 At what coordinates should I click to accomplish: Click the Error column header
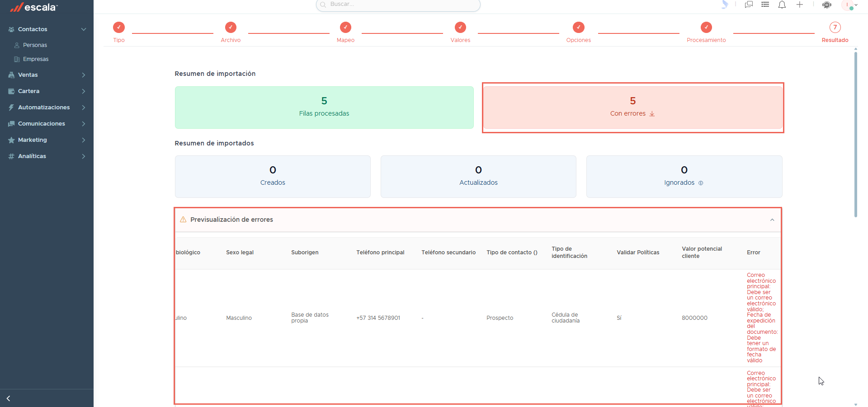pos(754,253)
